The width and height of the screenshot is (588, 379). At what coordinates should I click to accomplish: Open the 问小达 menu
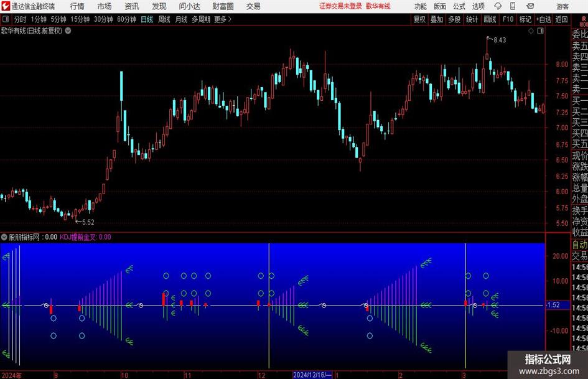(x=189, y=6)
